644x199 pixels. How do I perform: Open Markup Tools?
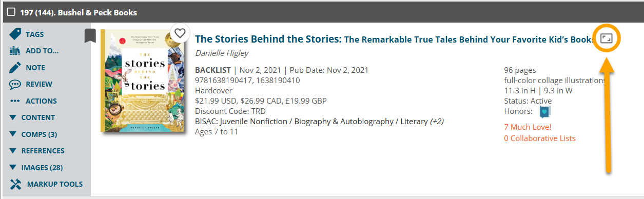pyautogui.click(x=46, y=184)
